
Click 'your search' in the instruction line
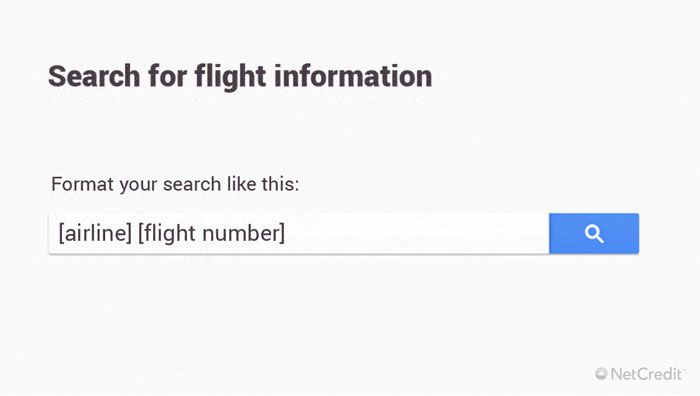tap(170, 185)
